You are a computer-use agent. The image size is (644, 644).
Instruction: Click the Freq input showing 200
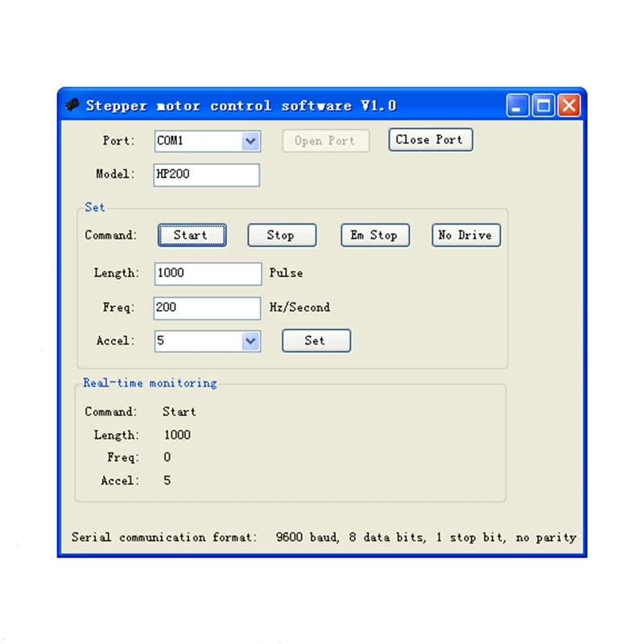[x=207, y=308]
